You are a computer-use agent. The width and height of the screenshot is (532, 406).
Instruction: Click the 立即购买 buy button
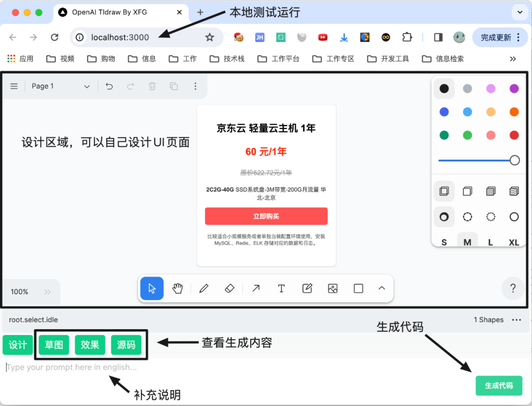coord(266,216)
